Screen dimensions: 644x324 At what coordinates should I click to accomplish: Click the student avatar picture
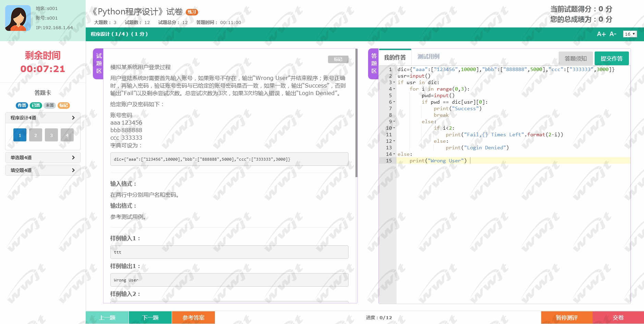point(18,18)
